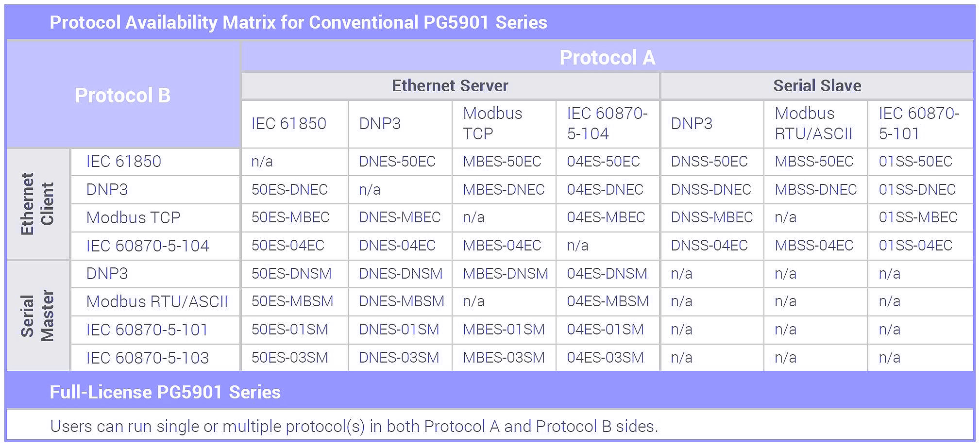Click the 04ES-MBSM model entry
This screenshot has width=980, height=447.
(x=608, y=301)
